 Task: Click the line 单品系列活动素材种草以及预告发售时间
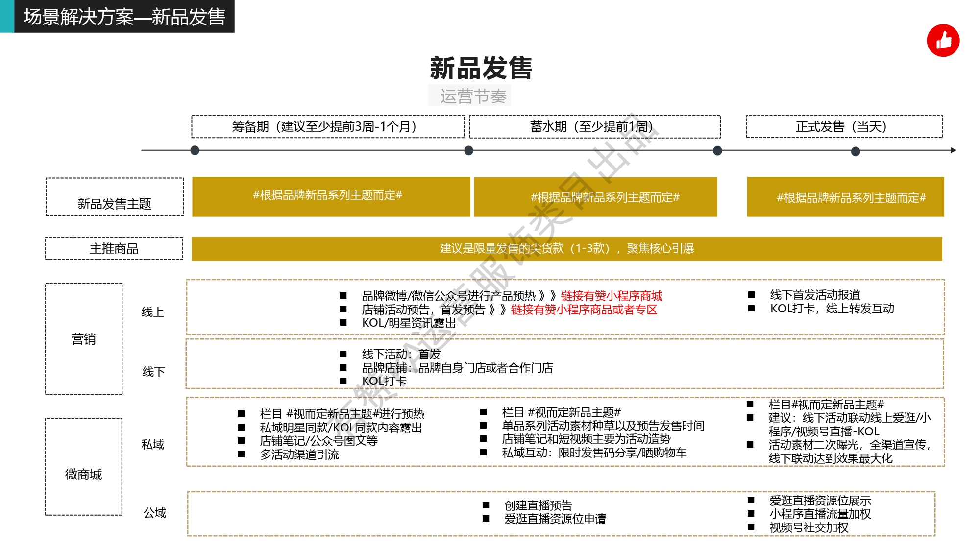[x=603, y=426]
